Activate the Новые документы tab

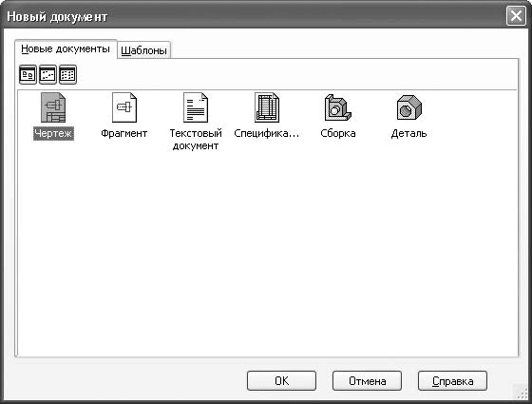click(x=66, y=48)
